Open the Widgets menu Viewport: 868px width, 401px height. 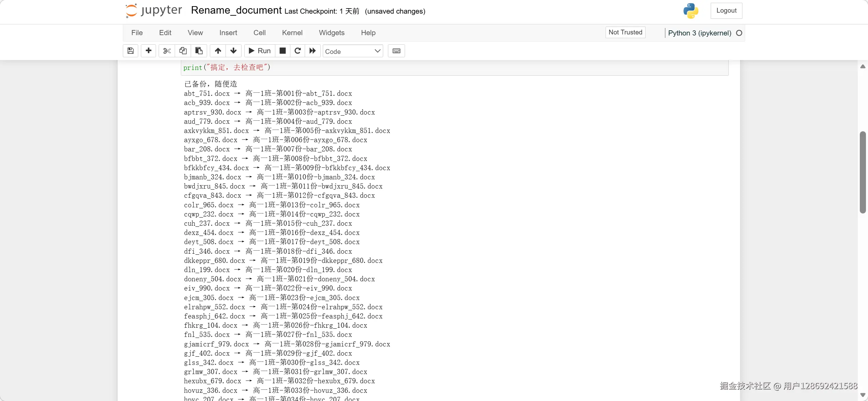pos(331,32)
